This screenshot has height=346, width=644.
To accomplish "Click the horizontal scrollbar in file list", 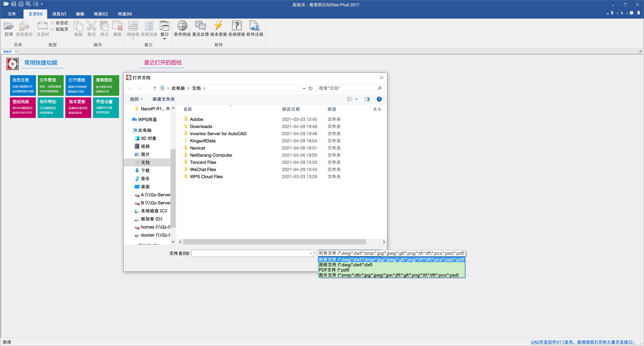I will tap(275, 242).
